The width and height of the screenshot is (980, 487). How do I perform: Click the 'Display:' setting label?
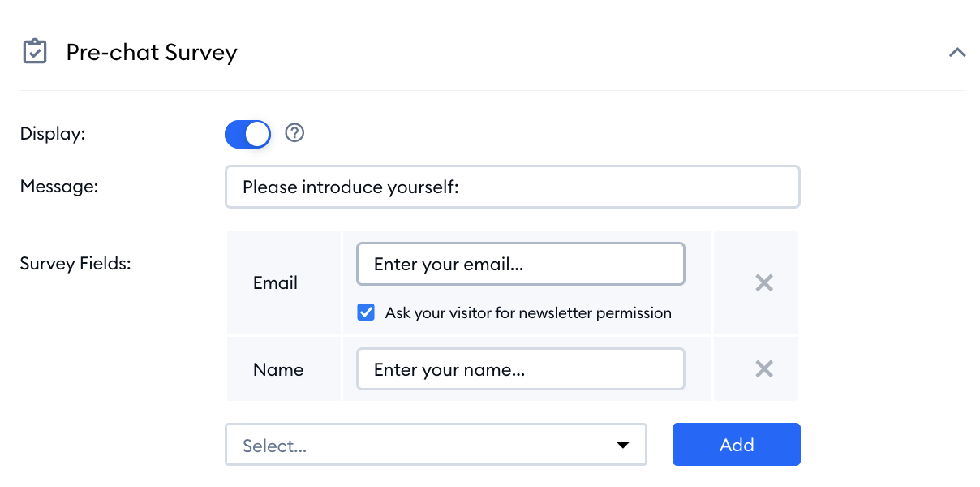[x=53, y=134]
